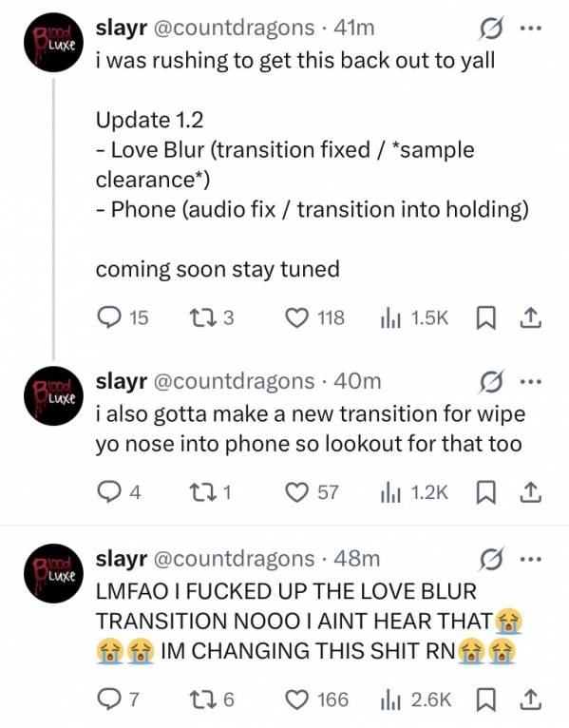
Task: Open more options on the 40m tweet
Action: (x=530, y=382)
